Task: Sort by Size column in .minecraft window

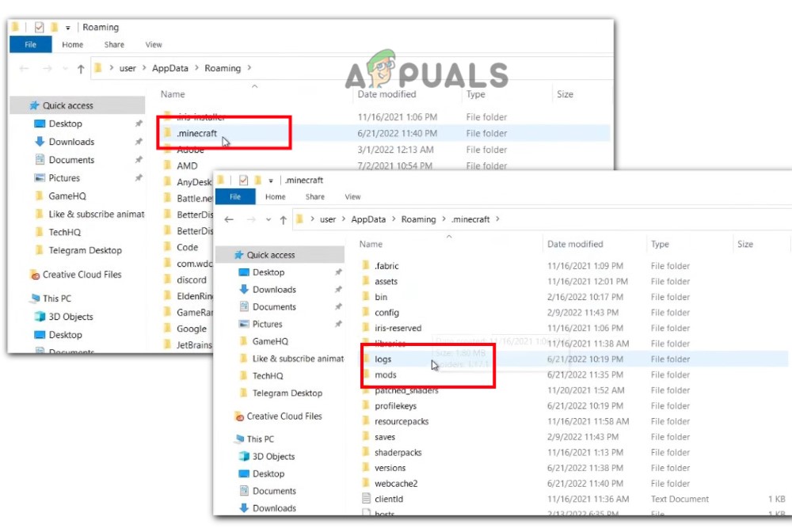Action: 745,245
